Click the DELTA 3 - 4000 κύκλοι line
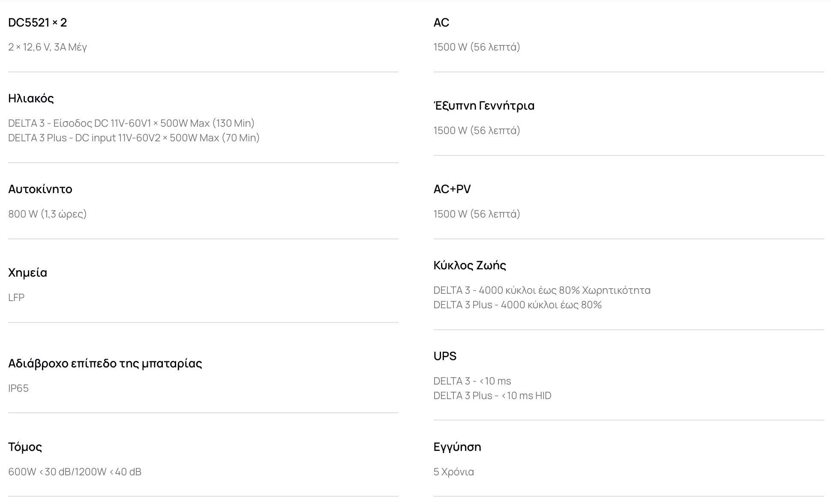831x504 pixels. [x=542, y=290]
